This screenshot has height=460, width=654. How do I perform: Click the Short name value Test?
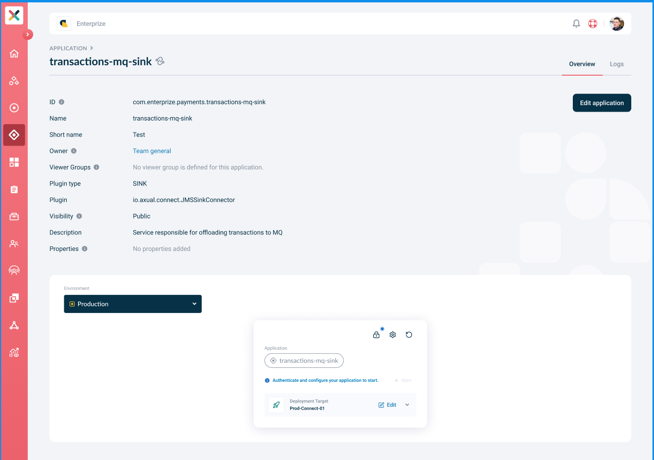tap(139, 135)
